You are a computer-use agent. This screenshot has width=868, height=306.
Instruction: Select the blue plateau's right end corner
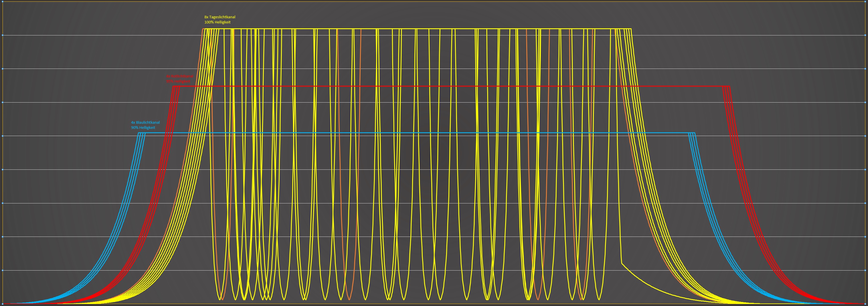[695, 133]
